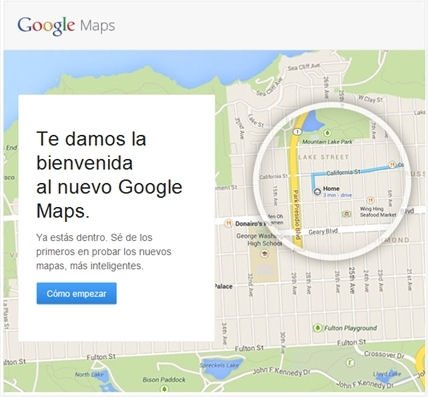Click the Highway 1 shield icon
Screen dimensions: 428x397
(x=296, y=132)
